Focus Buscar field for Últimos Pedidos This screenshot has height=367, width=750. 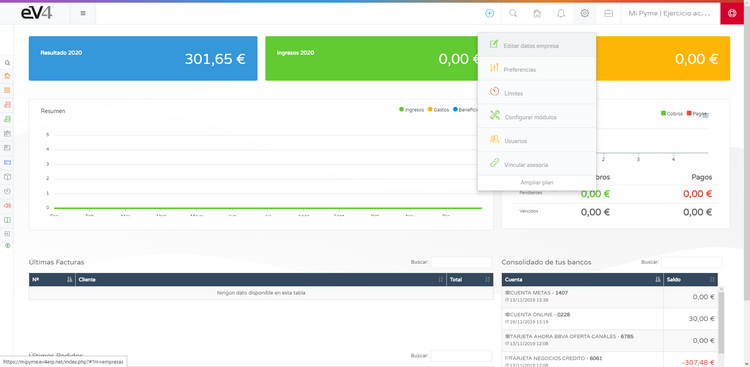pos(461,356)
